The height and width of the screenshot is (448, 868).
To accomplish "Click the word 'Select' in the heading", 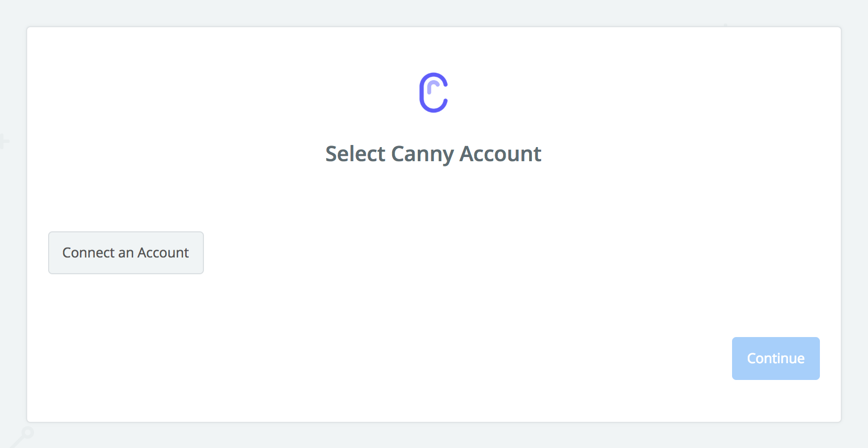I will coord(356,154).
